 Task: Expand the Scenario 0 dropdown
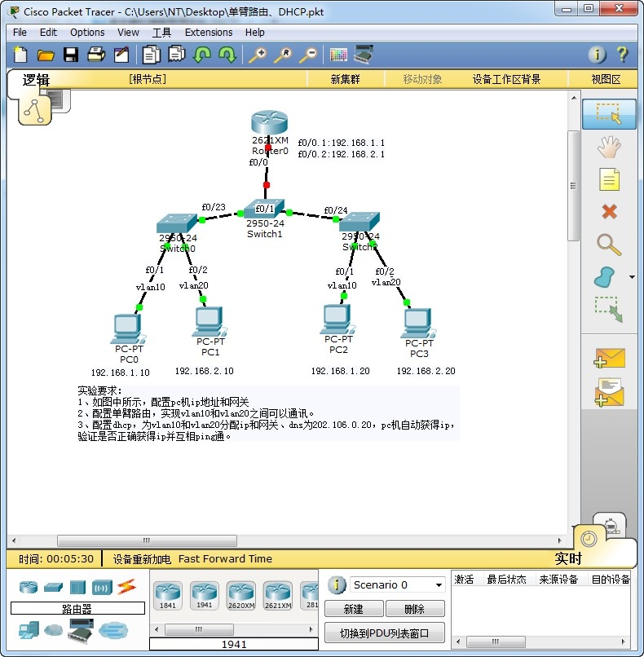[x=439, y=584]
